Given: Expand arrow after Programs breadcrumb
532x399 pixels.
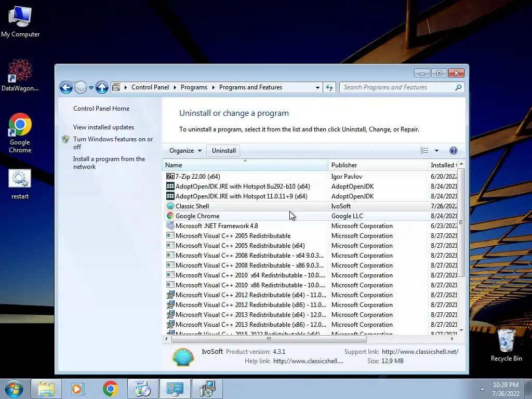Looking at the screenshot, I should 214,87.
